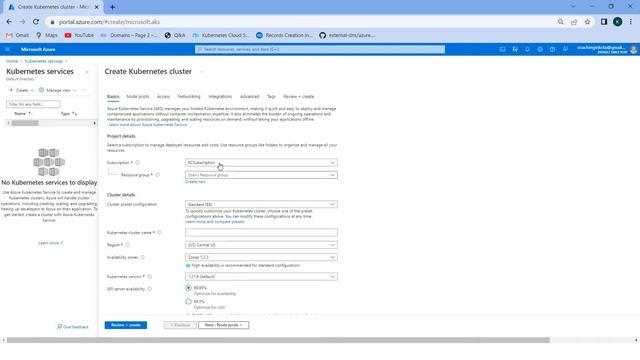
Task: Open the external-dns GitHub bookmark
Action: (347, 36)
